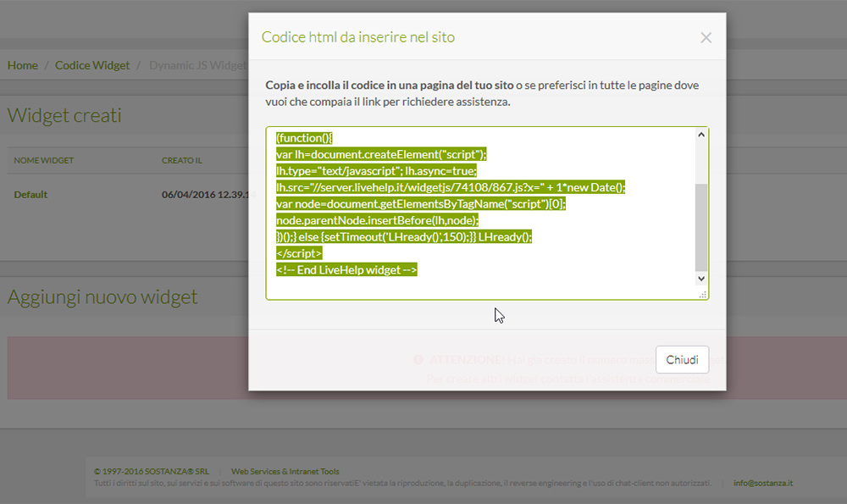Image resolution: width=847 pixels, height=504 pixels.
Task: Click the NOME WIDGET column header
Action: 44,160
